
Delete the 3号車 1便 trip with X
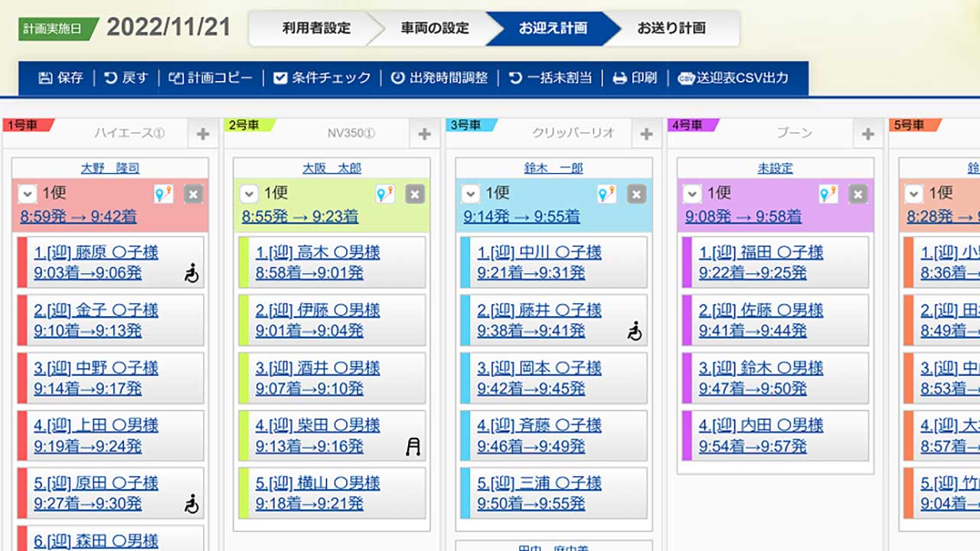click(x=637, y=194)
